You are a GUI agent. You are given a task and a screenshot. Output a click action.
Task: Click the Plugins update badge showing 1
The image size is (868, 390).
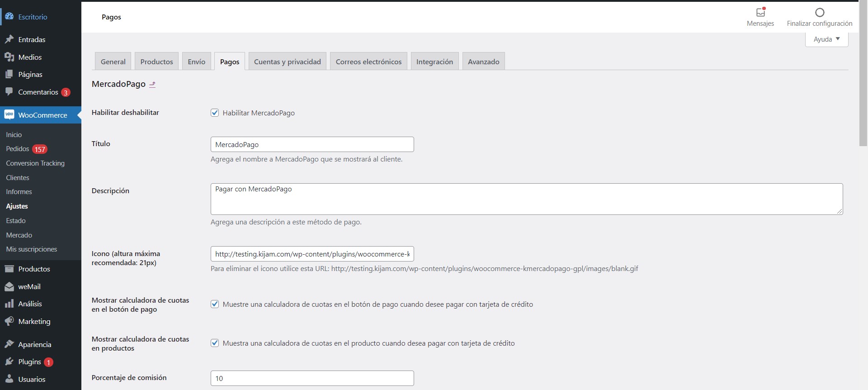48,362
